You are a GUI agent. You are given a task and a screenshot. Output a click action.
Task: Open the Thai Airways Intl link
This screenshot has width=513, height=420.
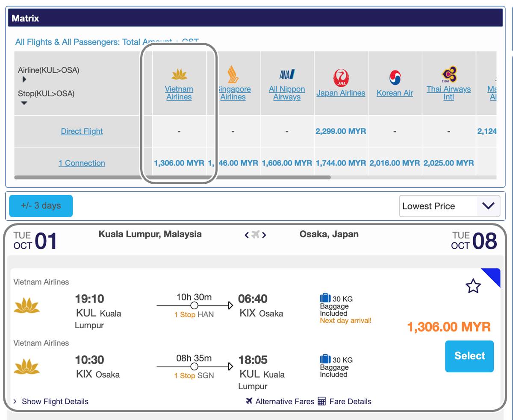coord(448,93)
